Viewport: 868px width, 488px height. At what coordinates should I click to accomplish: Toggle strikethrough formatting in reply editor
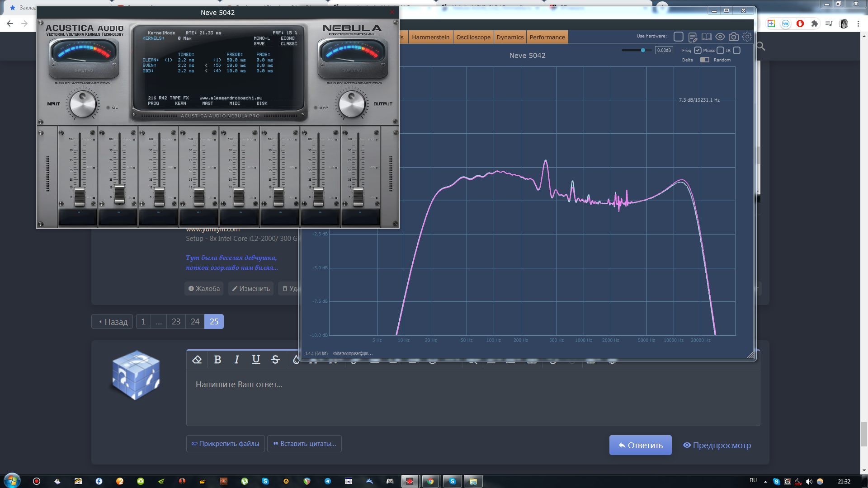point(275,360)
